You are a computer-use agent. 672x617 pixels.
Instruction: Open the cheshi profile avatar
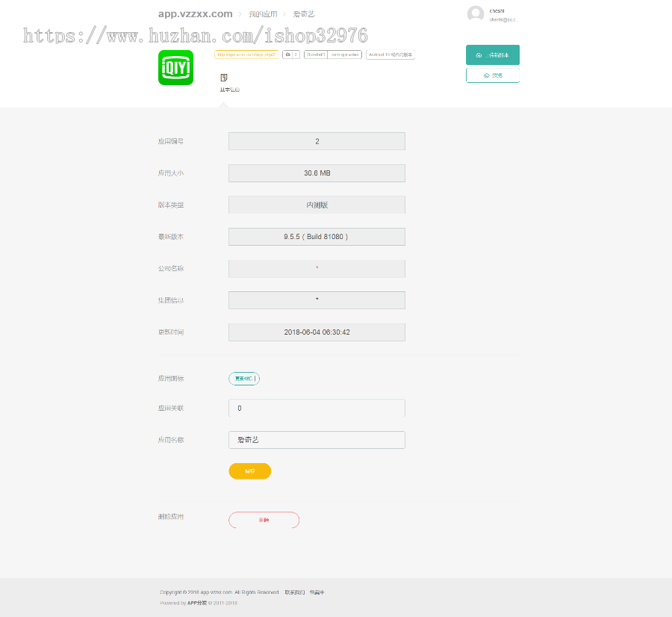click(x=476, y=13)
